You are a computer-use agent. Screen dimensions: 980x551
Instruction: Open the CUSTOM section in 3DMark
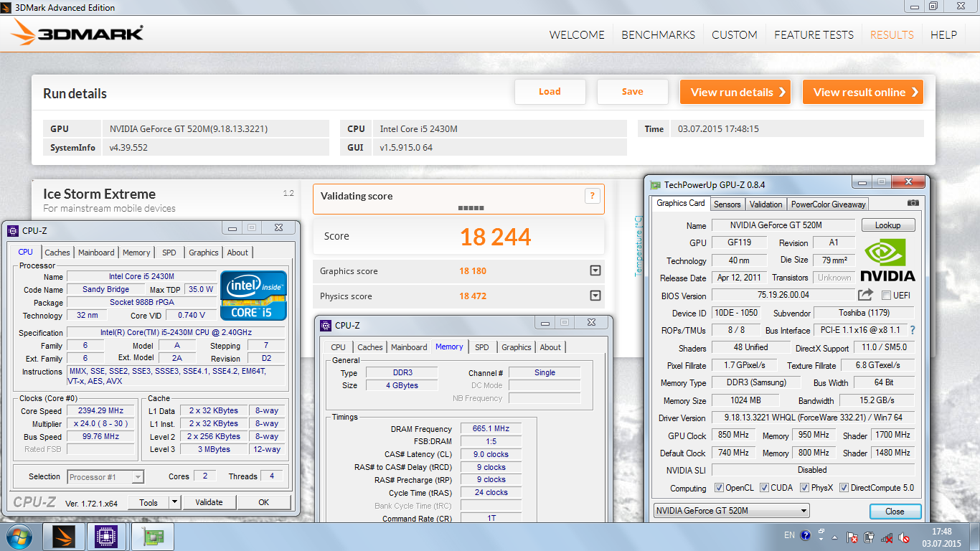tap(734, 34)
